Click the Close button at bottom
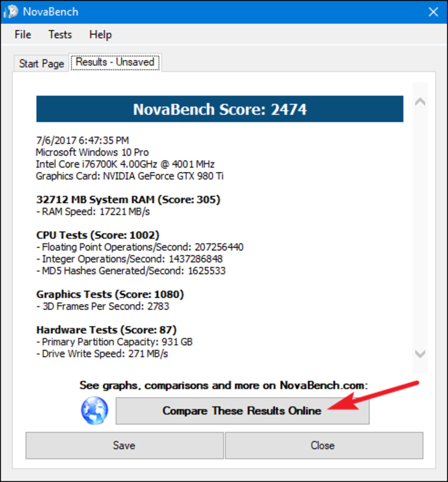 [x=324, y=445]
